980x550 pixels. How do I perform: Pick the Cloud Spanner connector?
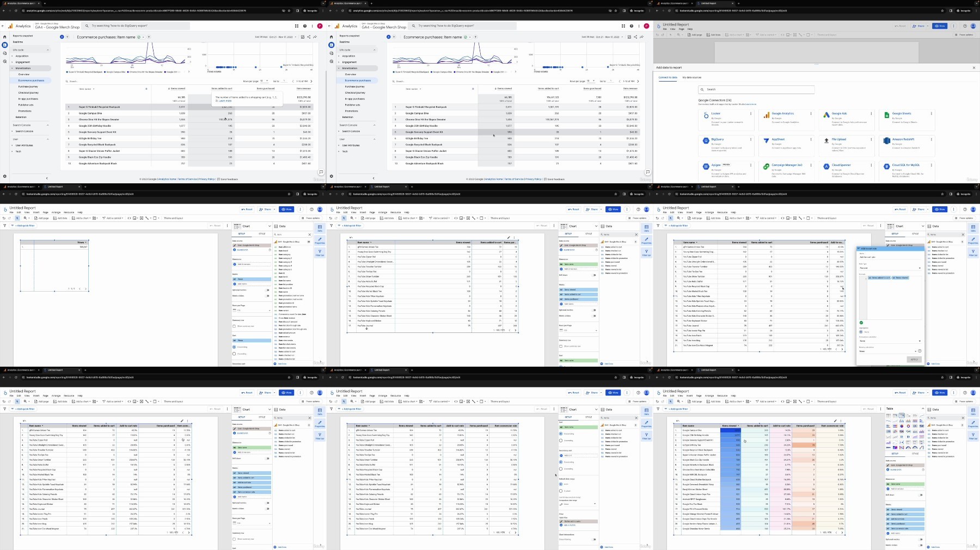pos(847,171)
